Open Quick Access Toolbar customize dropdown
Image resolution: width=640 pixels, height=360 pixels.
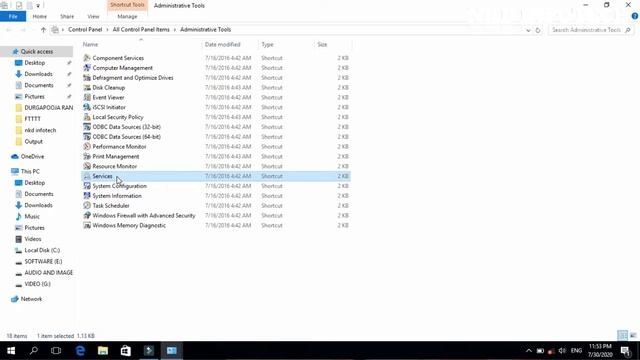coord(38,6)
